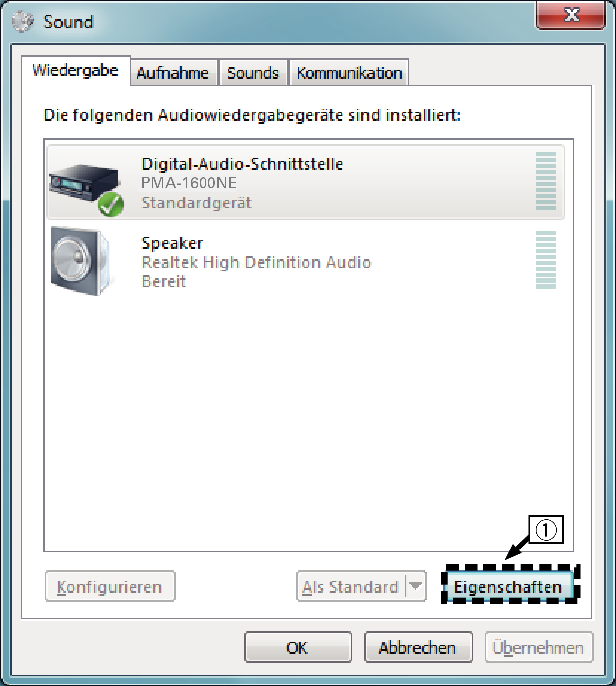Go to the Kommunikation tab
This screenshot has height=686, width=616.
point(349,73)
